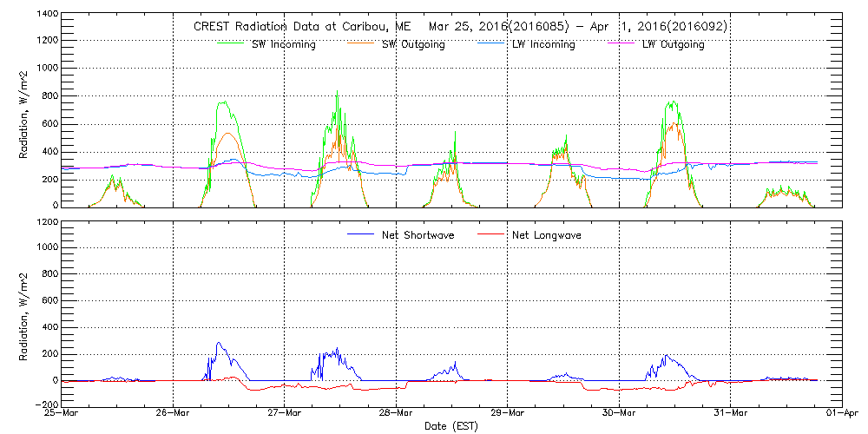Click the 28-Mar label on the x-axis
Viewport: 868px width, 434px height.
tap(396, 414)
